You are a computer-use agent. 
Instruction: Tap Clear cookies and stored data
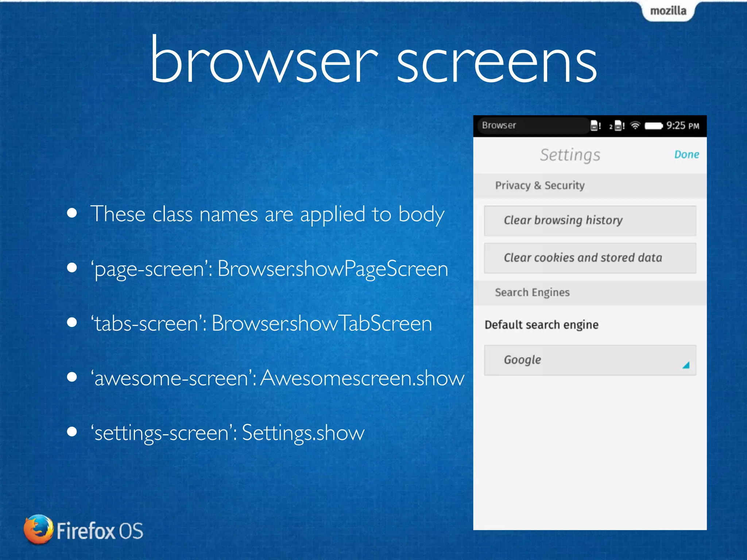tap(590, 258)
